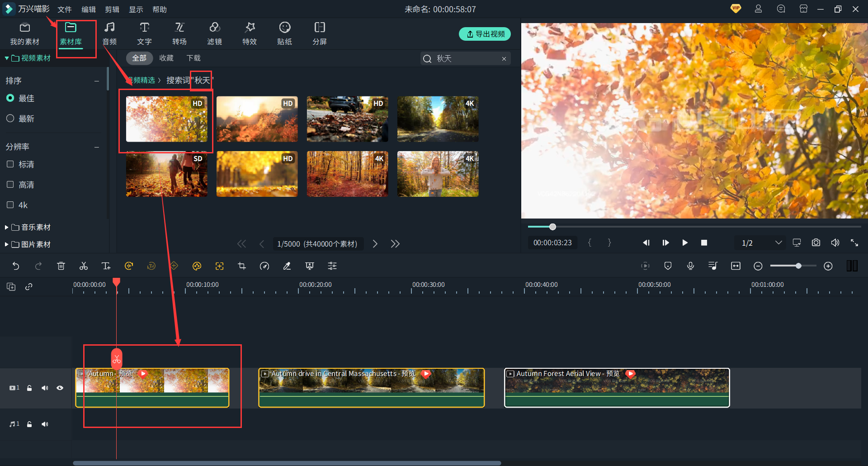This screenshot has width=868, height=466.
Task: Click the scissors split icon in toolbar
Action: click(x=84, y=266)
